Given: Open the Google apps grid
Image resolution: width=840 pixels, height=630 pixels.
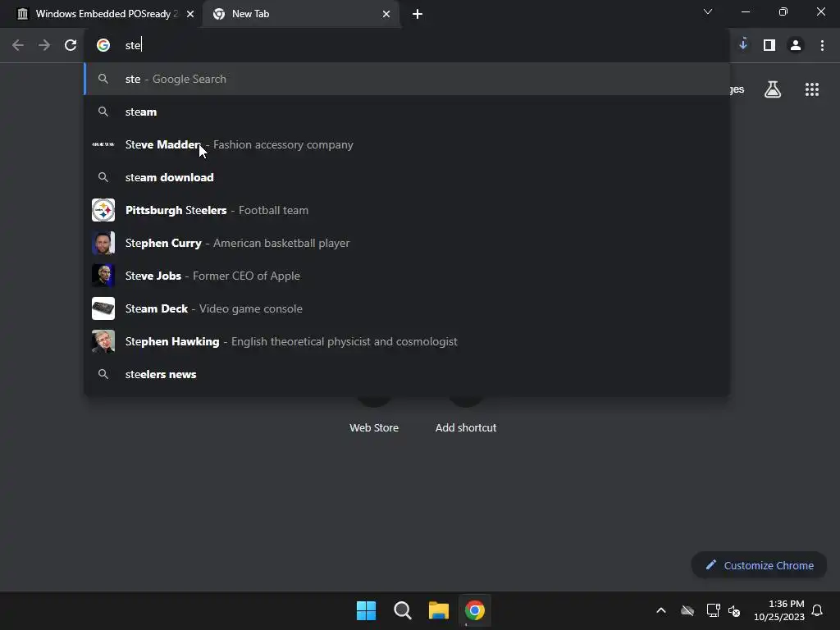Looking at the screenshot, I should [x=812, y=89].
